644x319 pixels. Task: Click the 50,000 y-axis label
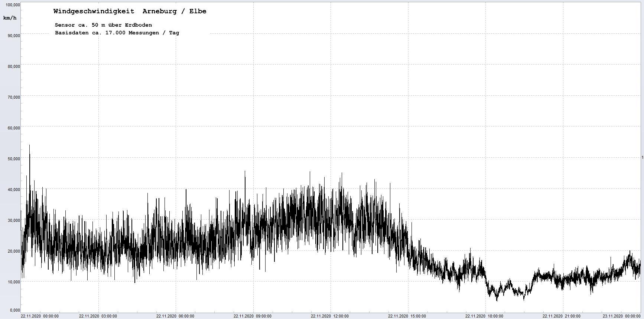14,159
